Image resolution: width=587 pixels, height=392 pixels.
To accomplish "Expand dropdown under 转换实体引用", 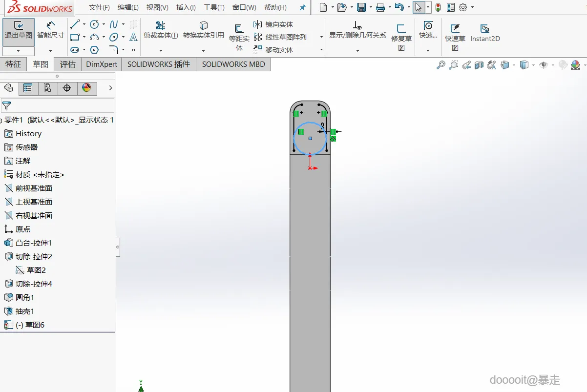I will (204, 51).
